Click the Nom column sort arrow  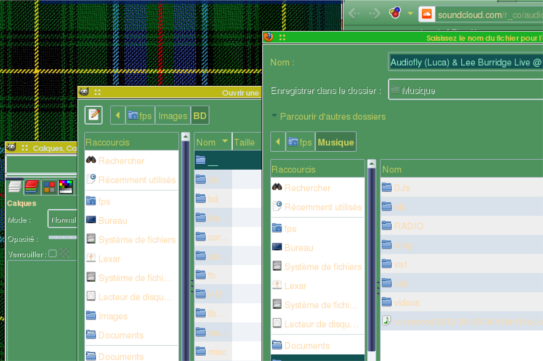point(225,141)
